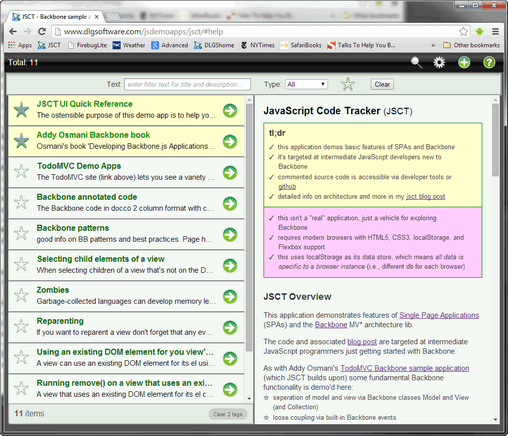Open help via green question mark icon

tap(489, 62)
